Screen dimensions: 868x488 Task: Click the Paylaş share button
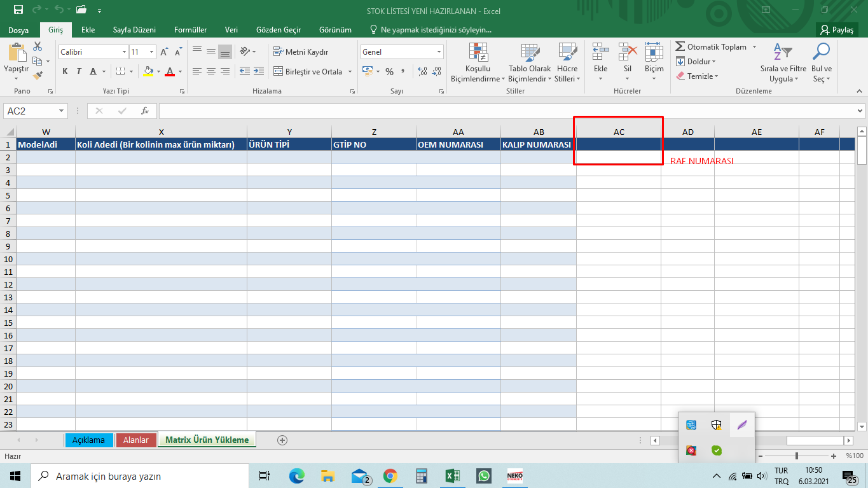coord(836,30)
